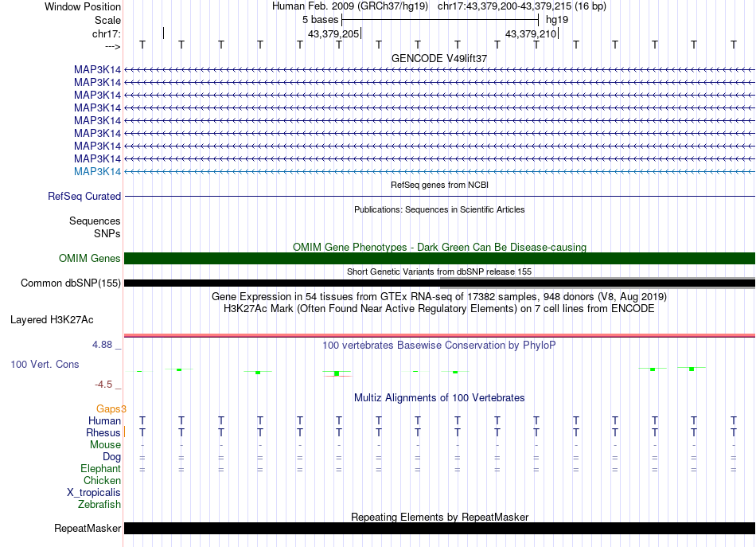Select the light blue MAP3K14 transcript label
Viewport: 756px width, 547px height.
[97, 171]
